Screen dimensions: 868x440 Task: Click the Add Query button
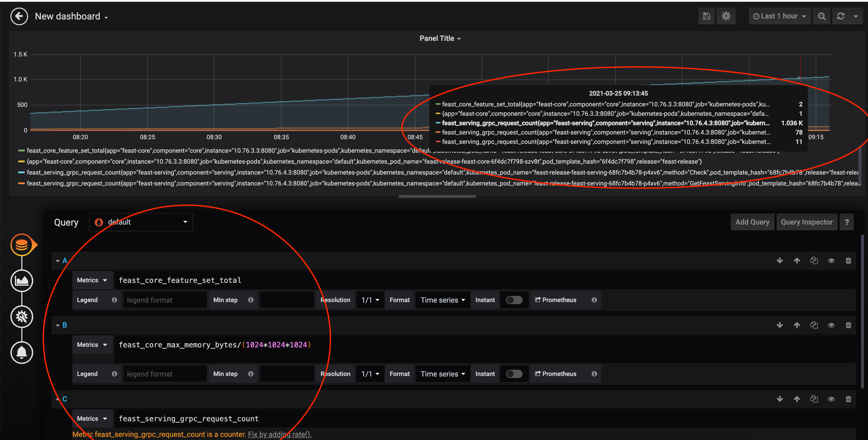[752, 222]
